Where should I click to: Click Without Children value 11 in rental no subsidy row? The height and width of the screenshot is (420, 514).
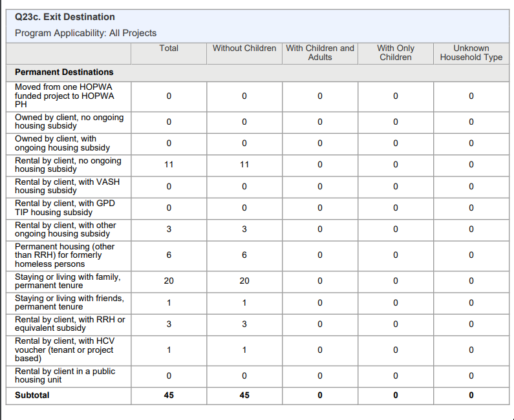tap(244, 165)
